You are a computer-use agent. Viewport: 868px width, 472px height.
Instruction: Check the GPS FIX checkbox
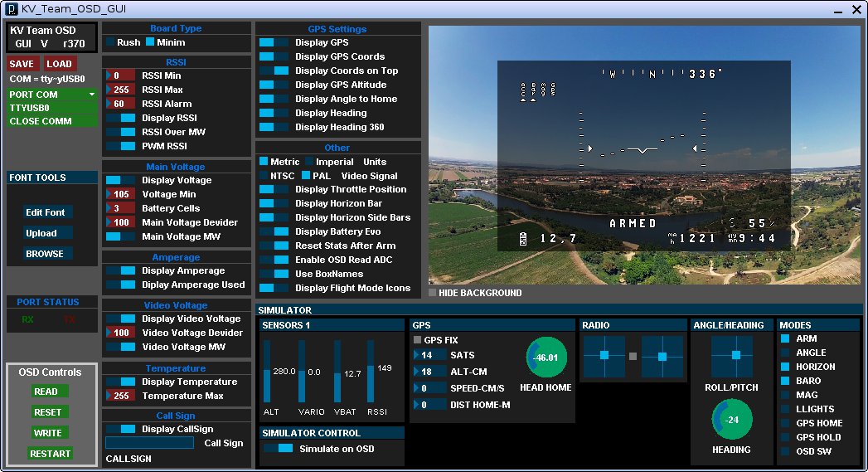417,340
